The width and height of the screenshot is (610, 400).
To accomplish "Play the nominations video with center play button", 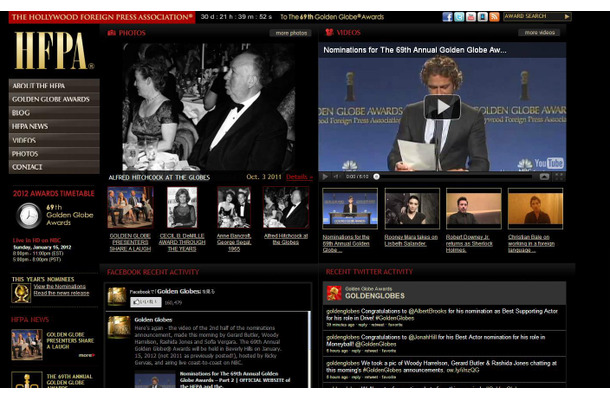I will point(442,107).
